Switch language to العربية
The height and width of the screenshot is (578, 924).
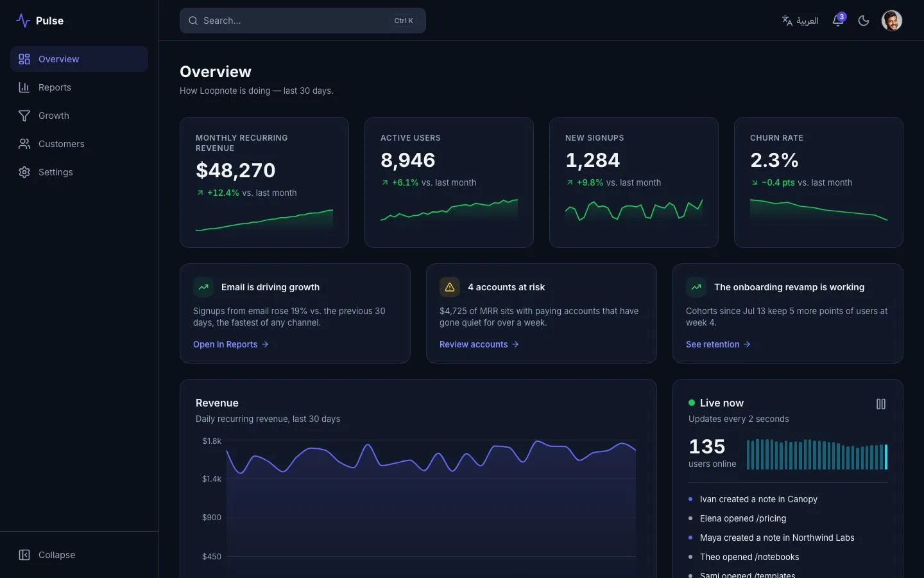(x=800, y=21)
